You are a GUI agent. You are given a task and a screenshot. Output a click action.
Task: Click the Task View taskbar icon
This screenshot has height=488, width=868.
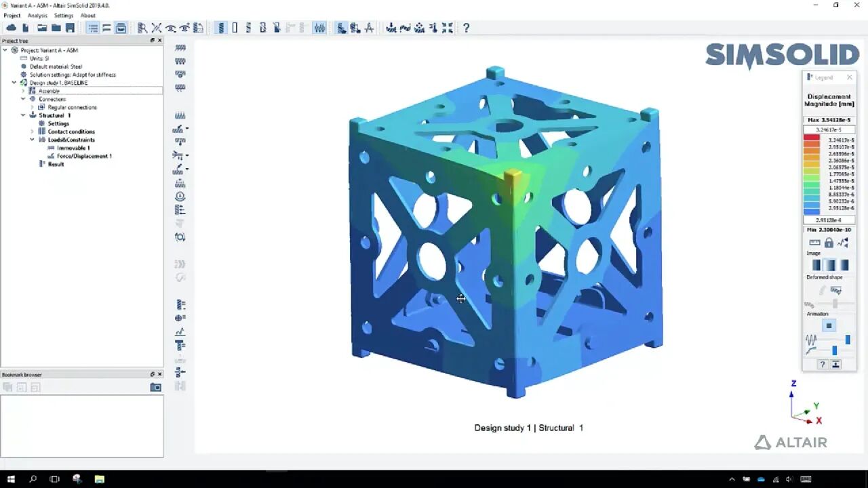click(55, 479)
